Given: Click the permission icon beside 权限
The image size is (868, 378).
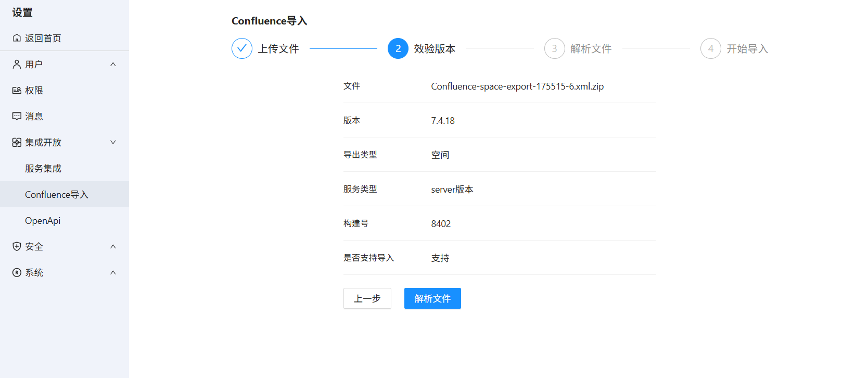Looking at the screenshot, I should click(x=17, y=90).
